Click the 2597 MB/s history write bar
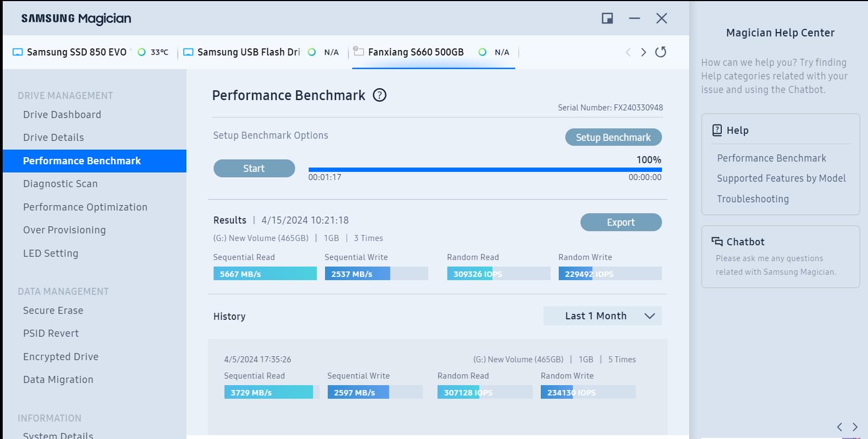This screenshot has width=868, height=439. [375, 392]
